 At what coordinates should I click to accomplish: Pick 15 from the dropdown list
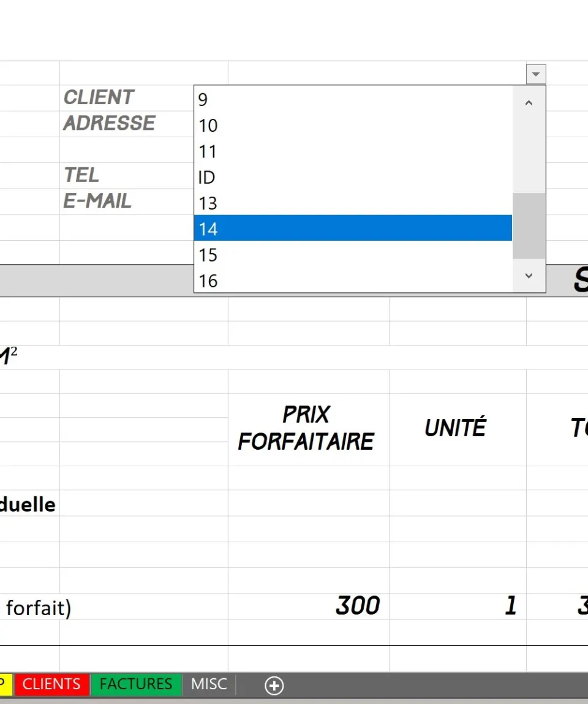click(353, 254)
